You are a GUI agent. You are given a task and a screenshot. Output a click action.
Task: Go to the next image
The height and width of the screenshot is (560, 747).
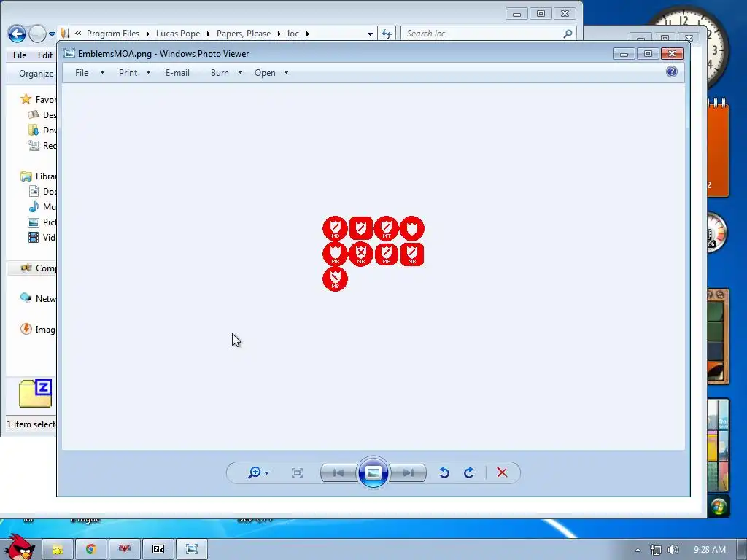click(408, 472)
